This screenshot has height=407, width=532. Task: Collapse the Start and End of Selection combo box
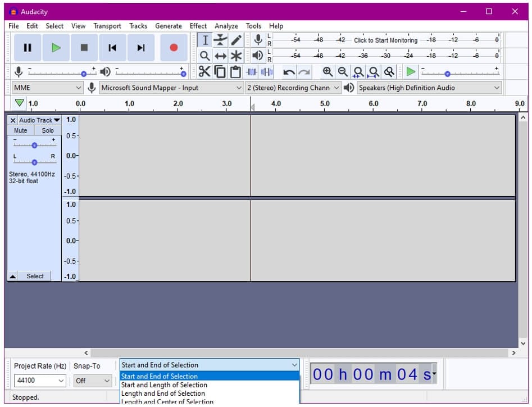[x=210, y=365]
